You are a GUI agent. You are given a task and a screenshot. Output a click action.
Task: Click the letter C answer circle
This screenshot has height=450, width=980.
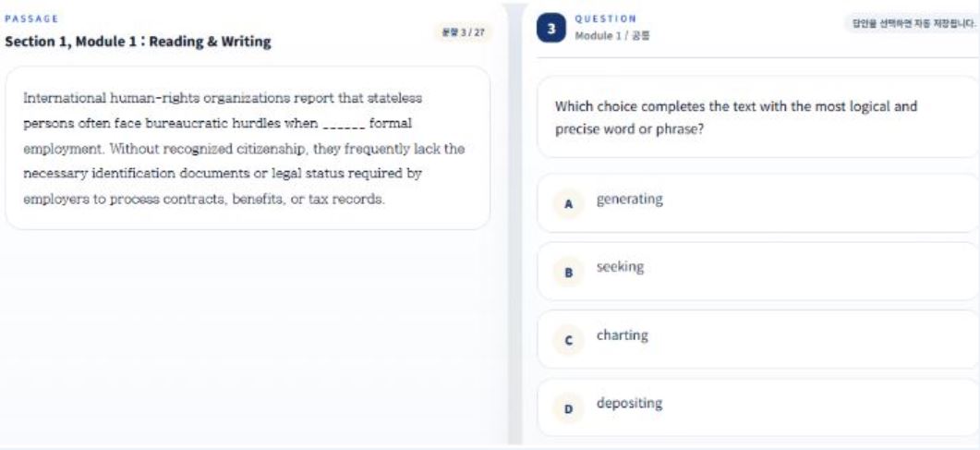coord(569,341)
